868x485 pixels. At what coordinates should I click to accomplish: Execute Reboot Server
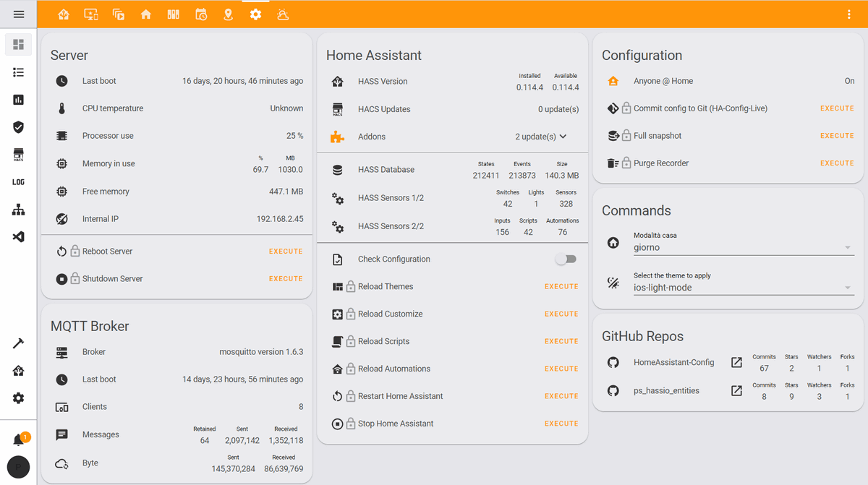click(x=286, y=252)
